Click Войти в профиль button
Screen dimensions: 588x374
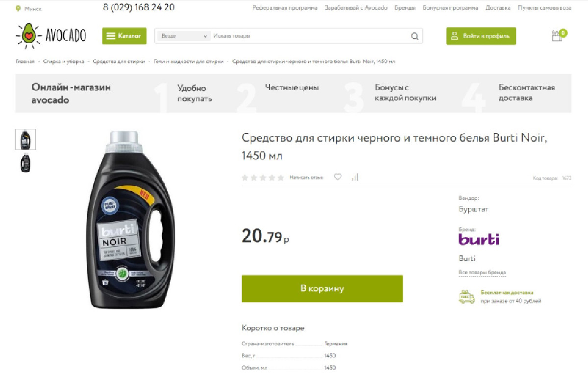(481, 36)
